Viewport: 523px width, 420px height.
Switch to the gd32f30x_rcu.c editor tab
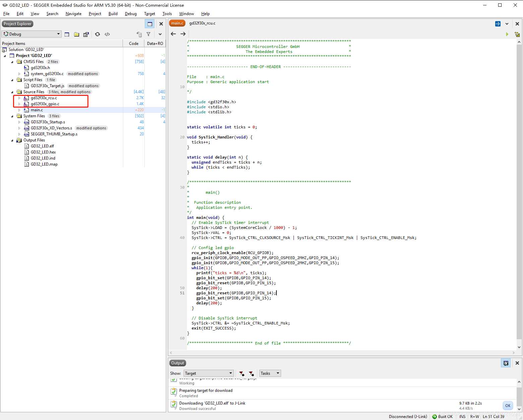pyautogui.click(x=202, y=23)
